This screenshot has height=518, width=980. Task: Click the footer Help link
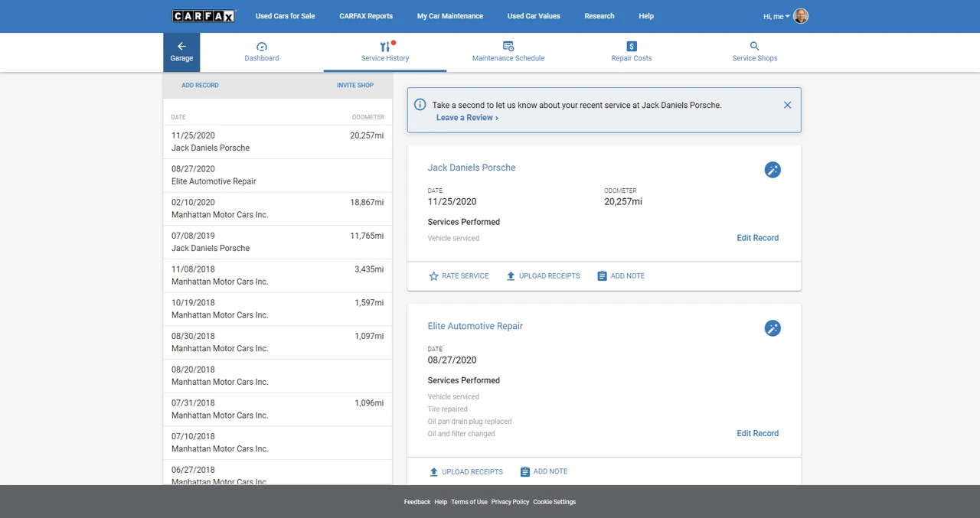point(441,502)
